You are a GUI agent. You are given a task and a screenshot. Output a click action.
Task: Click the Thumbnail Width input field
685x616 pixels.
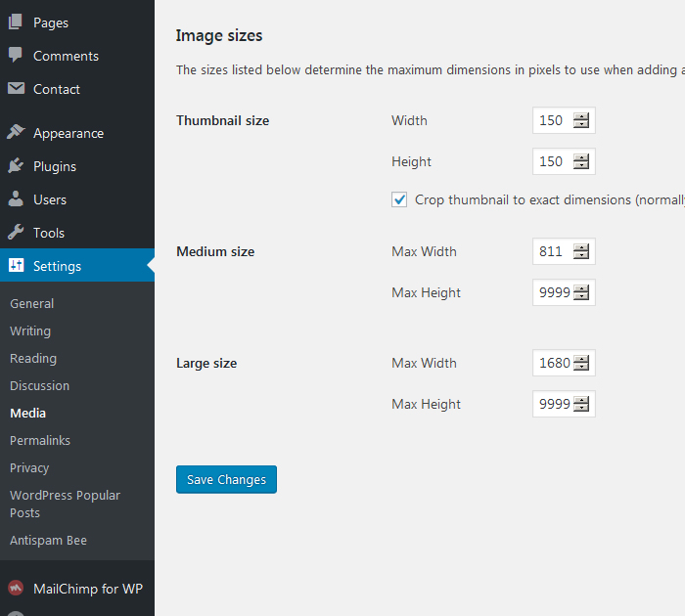[x=564, y=120]
